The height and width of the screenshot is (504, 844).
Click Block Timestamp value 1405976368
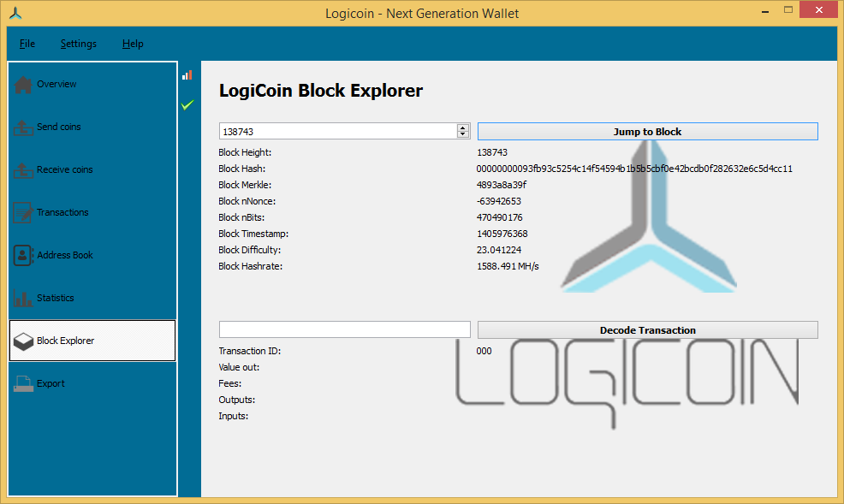tap(502, 234)
